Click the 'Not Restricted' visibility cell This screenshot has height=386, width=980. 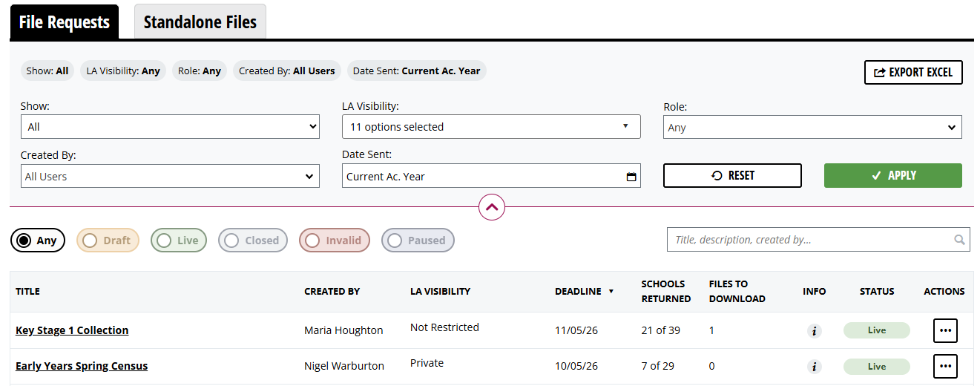point(444,327)
